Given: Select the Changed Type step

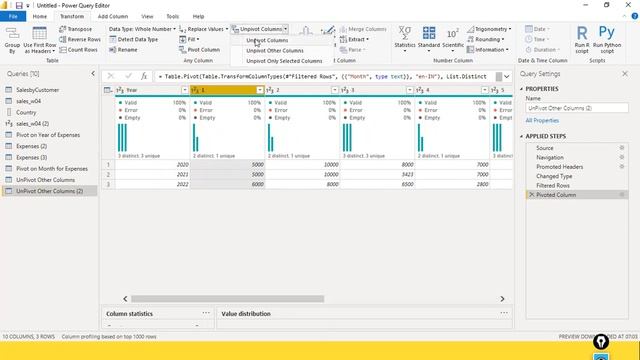Looking at the screenshot, I should click(x=554, y=176).
